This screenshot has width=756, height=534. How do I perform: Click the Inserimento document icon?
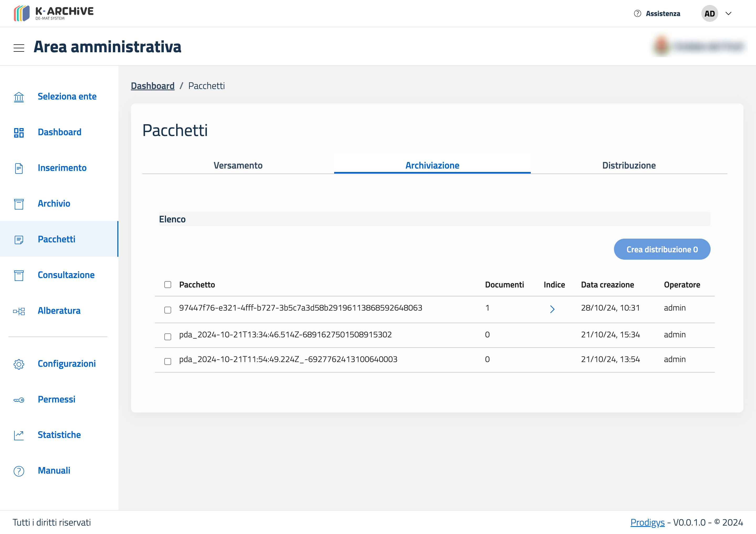(x=19, y=168)
